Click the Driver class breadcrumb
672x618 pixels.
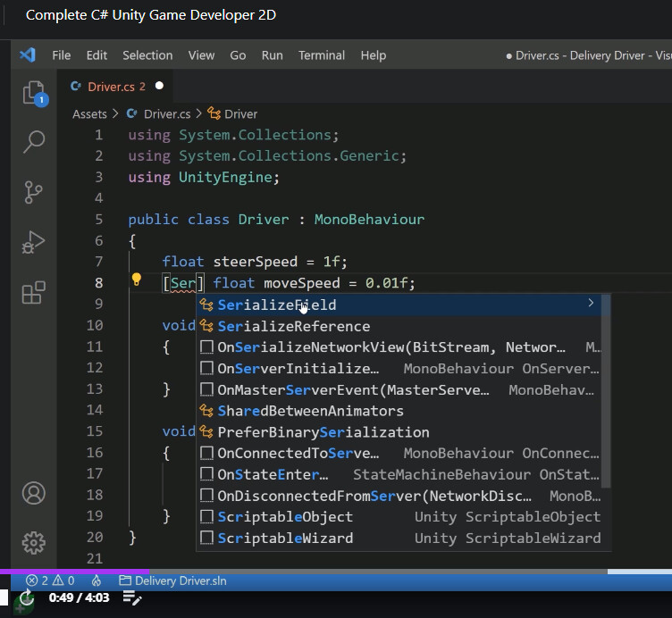tap(232, 113)
